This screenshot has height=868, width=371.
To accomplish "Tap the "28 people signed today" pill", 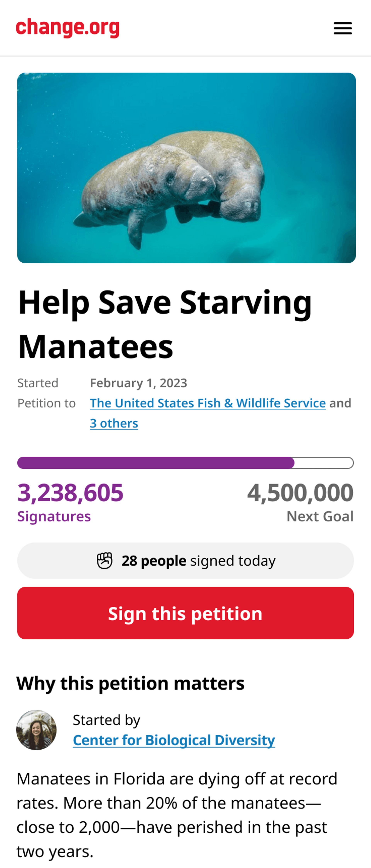I will [185, 561].
